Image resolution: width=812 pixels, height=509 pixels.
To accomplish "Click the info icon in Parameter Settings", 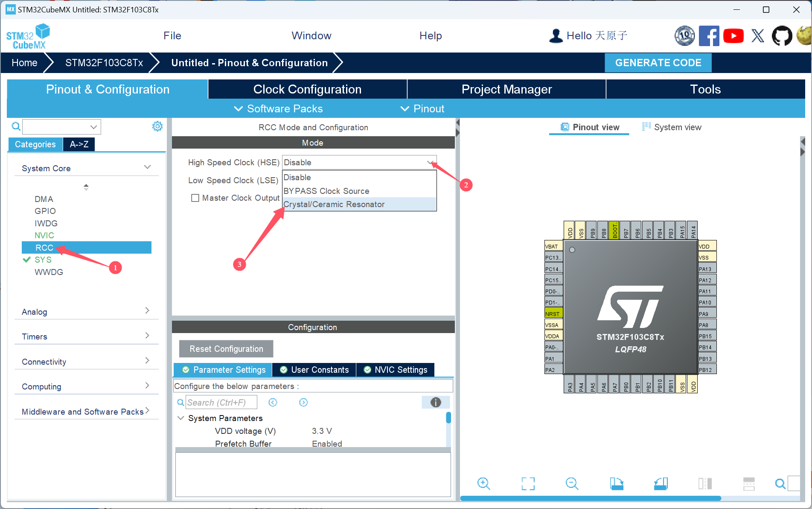I will click(436, 402).
